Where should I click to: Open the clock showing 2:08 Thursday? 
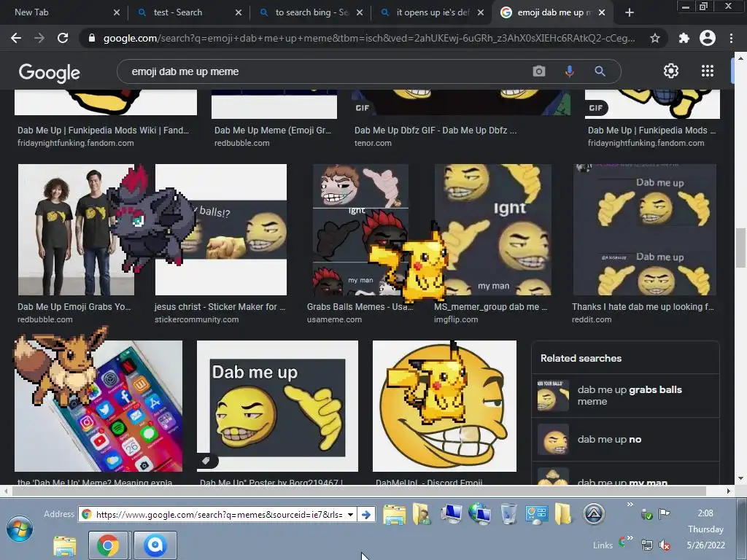(x=705, y=529)
